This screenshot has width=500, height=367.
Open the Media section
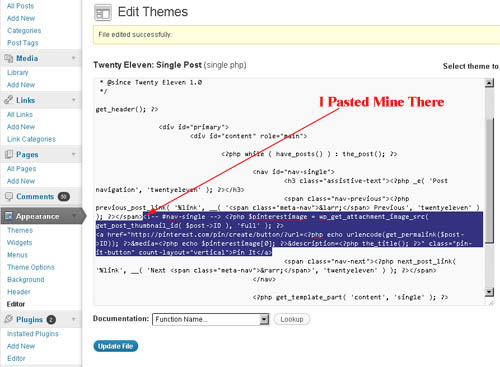point(27,58)
